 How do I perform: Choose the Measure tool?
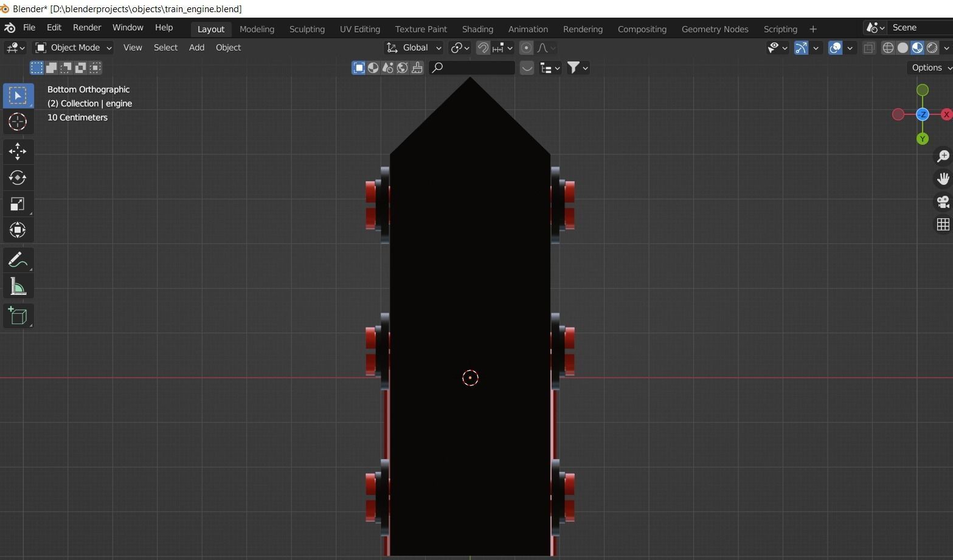click(x=18, y=286)
